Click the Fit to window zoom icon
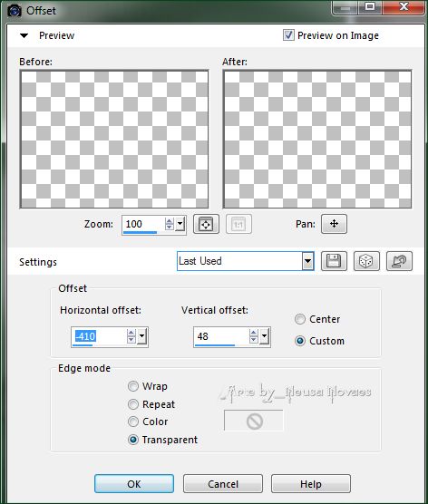The height and width of the screenshot is (504, 428). [x=206, y=224]
